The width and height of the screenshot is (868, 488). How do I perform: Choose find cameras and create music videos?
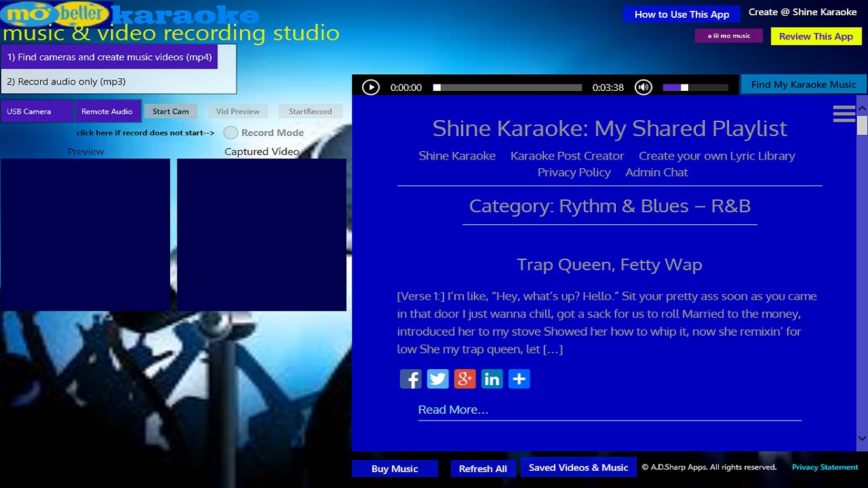click(109, 57)
